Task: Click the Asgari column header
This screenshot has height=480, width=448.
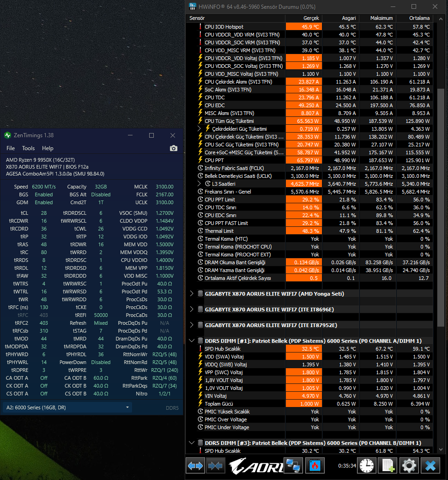Action: click(x=340, y=18)
